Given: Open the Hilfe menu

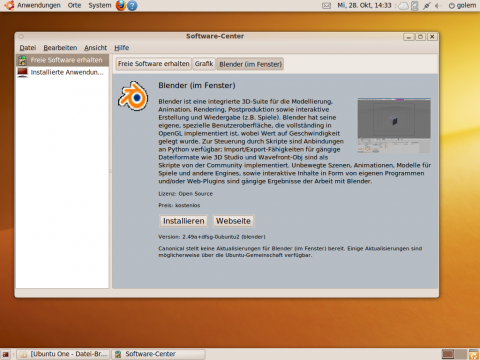Looking at the screenshot, I should [122, 48].
